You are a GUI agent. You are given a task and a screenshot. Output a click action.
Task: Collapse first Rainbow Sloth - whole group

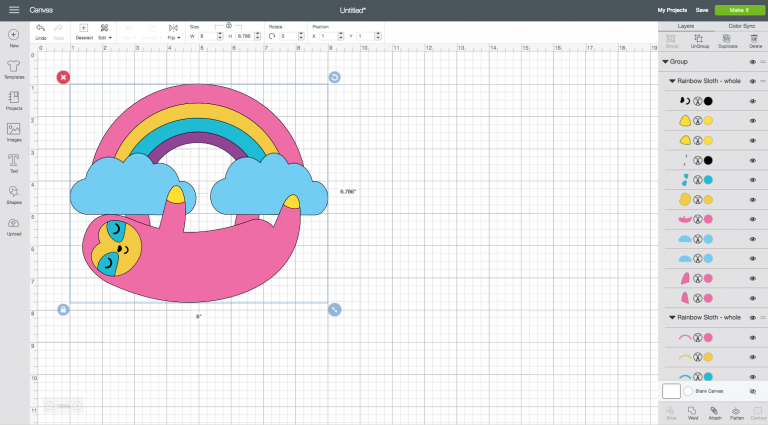coord(672,81)
